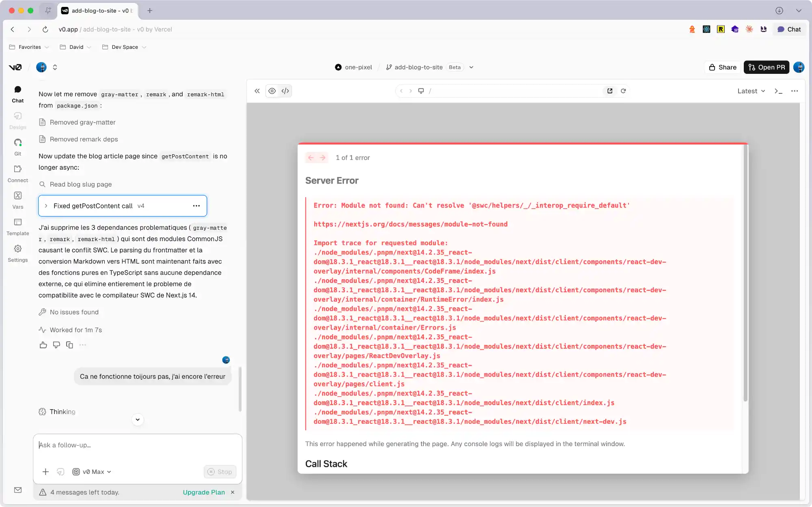Open the Connect integrations panel

(x=18, y=173)
